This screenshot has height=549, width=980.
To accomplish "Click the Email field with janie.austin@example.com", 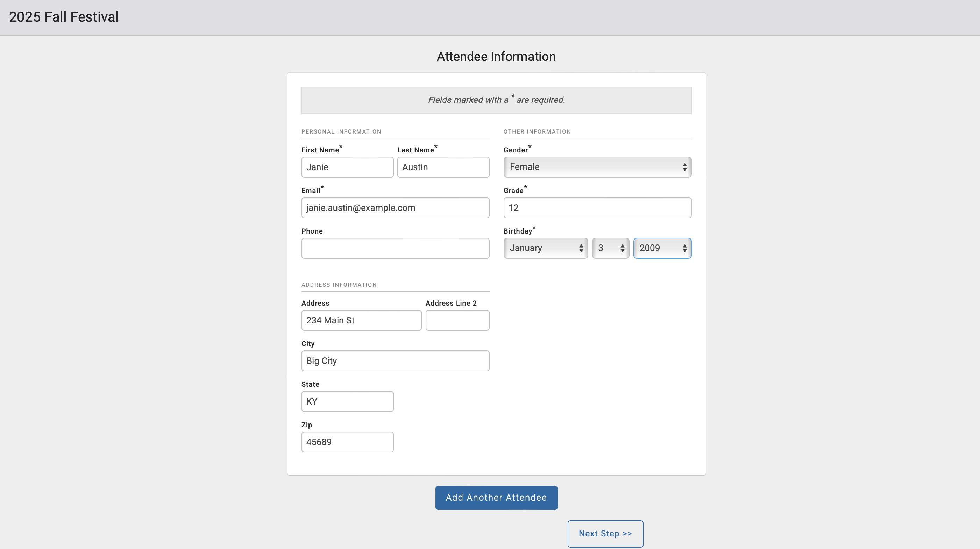I will 395,208.
